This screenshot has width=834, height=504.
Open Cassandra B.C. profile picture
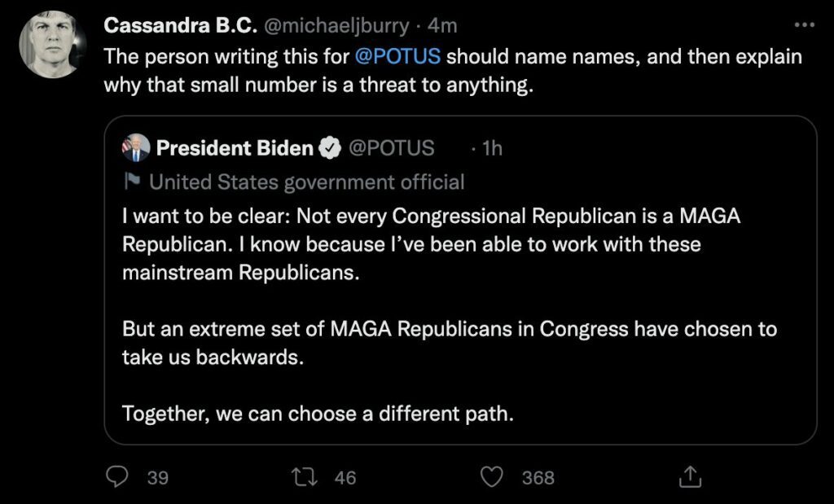[53, 45]
